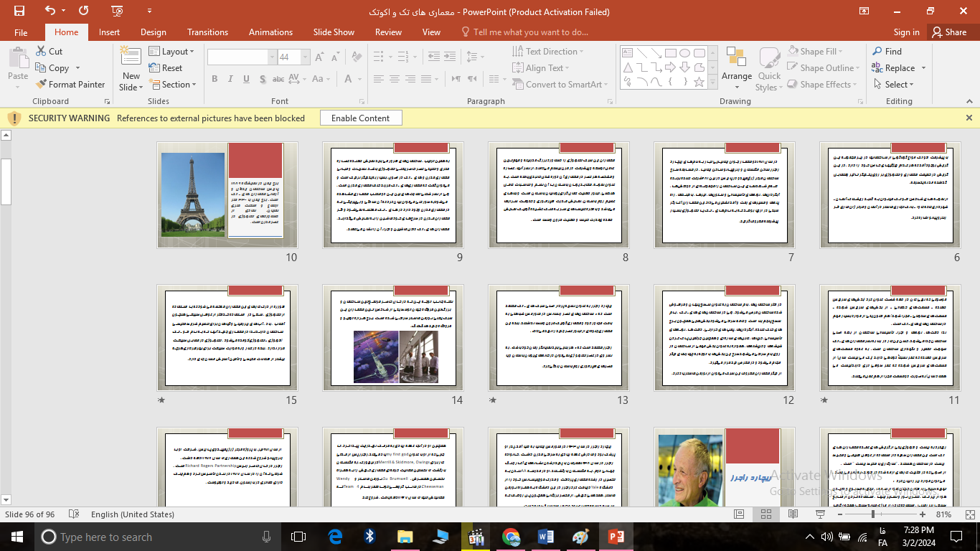Image resolution: width=980 pixels, height=551 pixels.
Task: Open the Shape Outline dropdown
Action: pyautogui.click(x=824, y=68)
